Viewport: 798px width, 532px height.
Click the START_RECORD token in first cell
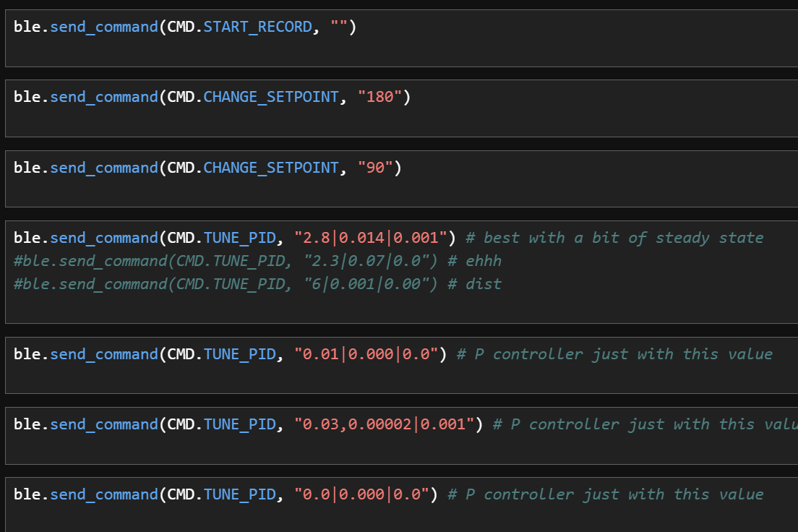[257, 27]
